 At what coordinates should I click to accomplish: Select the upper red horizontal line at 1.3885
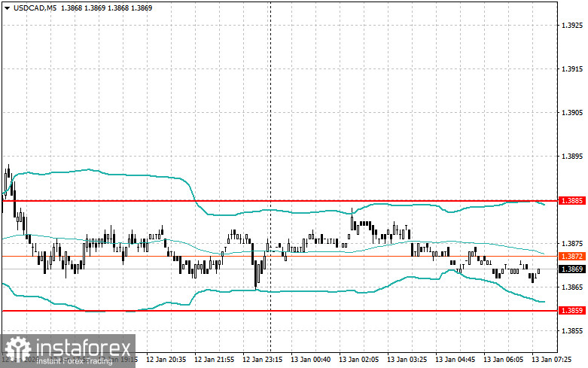coord(279,201)
